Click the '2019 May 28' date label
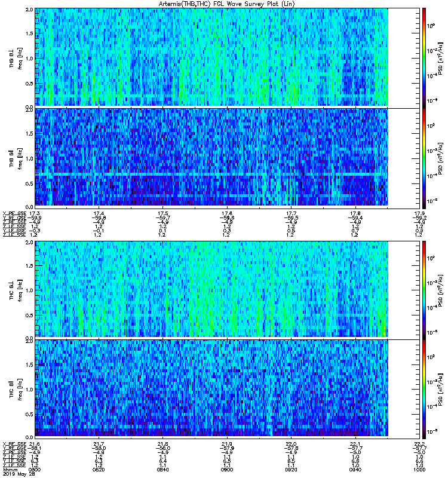 [19, 474]
